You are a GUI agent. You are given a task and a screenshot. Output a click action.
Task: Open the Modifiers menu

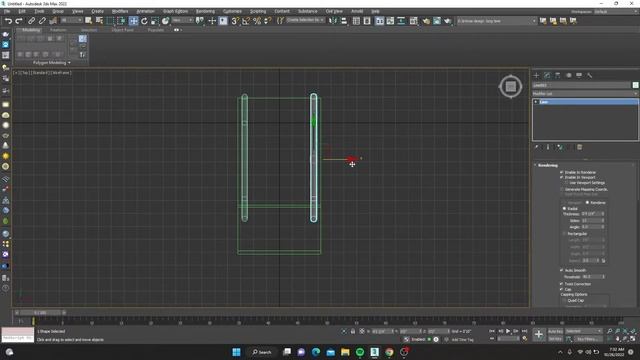[120, 11]
